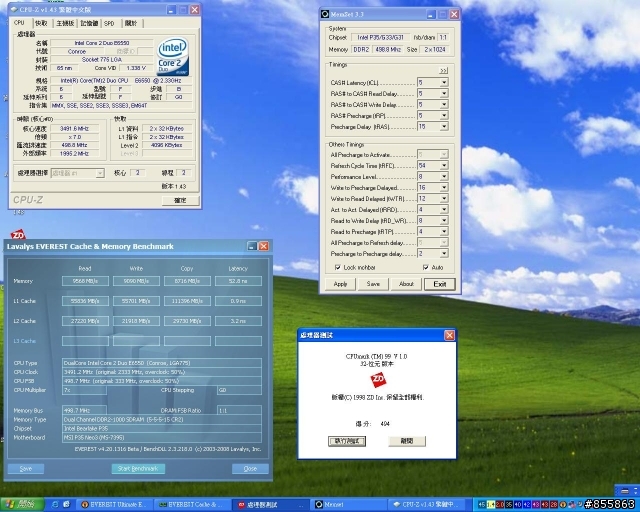640x512 pixels.
Task: Click the Memory Latency 52.8 ns field
Action: click(x=238, y=281)
